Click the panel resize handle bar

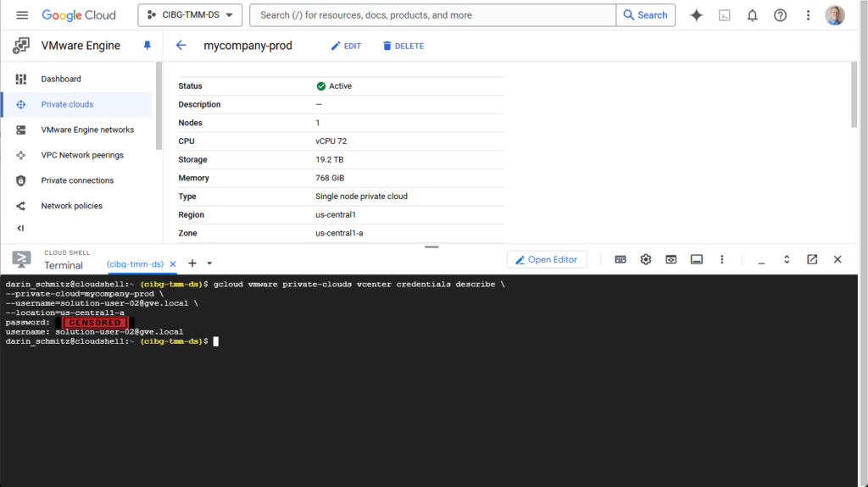tap(431, 246)
